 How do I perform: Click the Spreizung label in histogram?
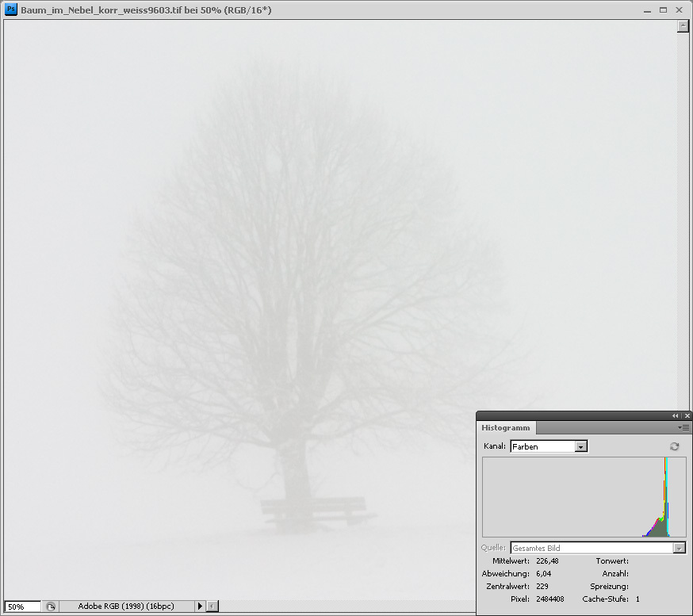point(610,587)
